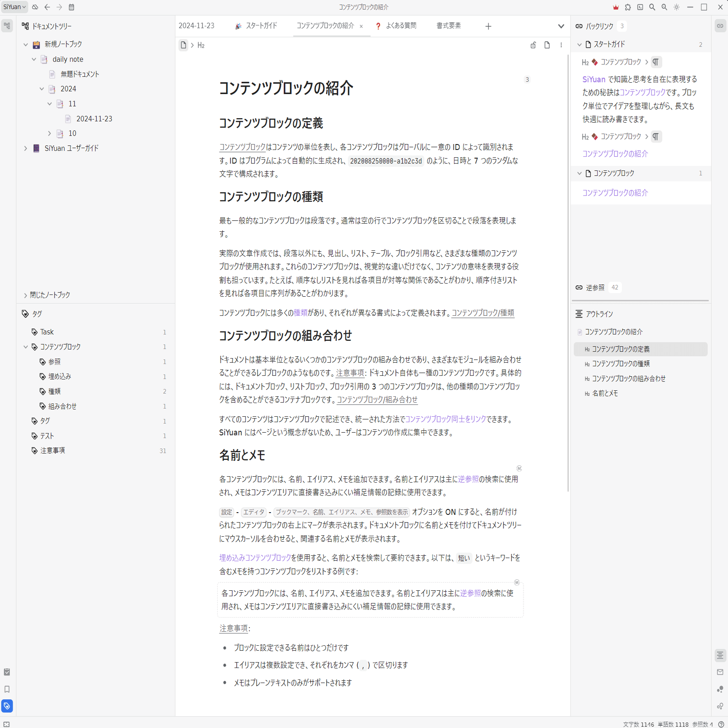This screenshot has width=728, height=728.
Task: Select the H2 breadcrumb item
Action: 201,45
